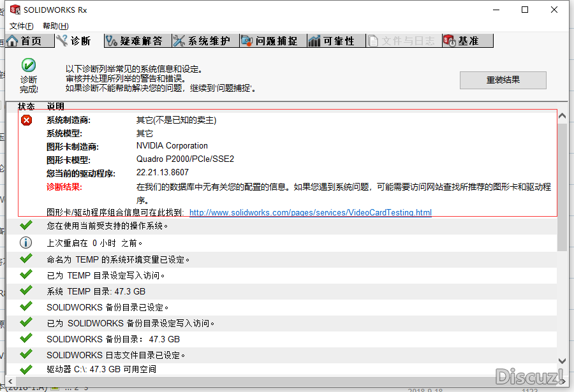Open the 基准 benchmark tab
The height and width of the screenshot is (392, 574).
(467, 41)
